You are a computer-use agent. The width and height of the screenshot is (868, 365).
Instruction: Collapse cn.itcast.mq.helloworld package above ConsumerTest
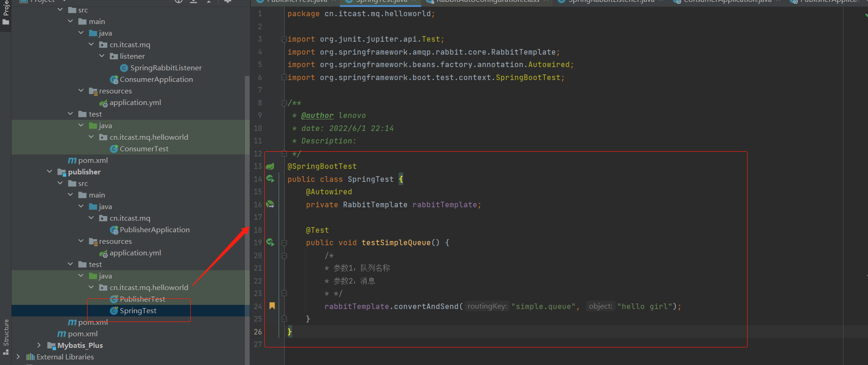[91, 137]
